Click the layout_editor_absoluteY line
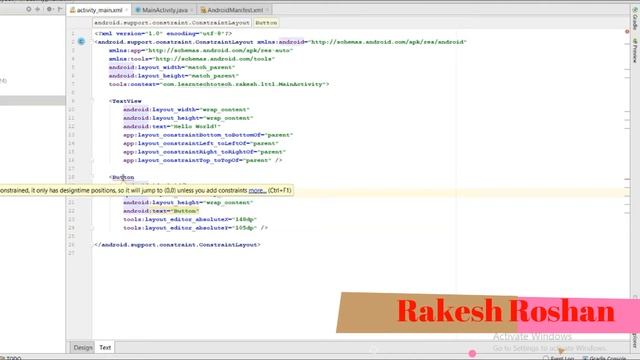 point(196,228)
